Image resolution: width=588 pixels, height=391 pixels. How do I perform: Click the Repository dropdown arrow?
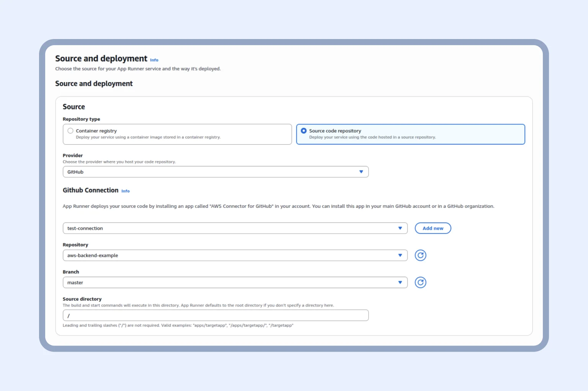pyautogui.click(x=400, y=255)
